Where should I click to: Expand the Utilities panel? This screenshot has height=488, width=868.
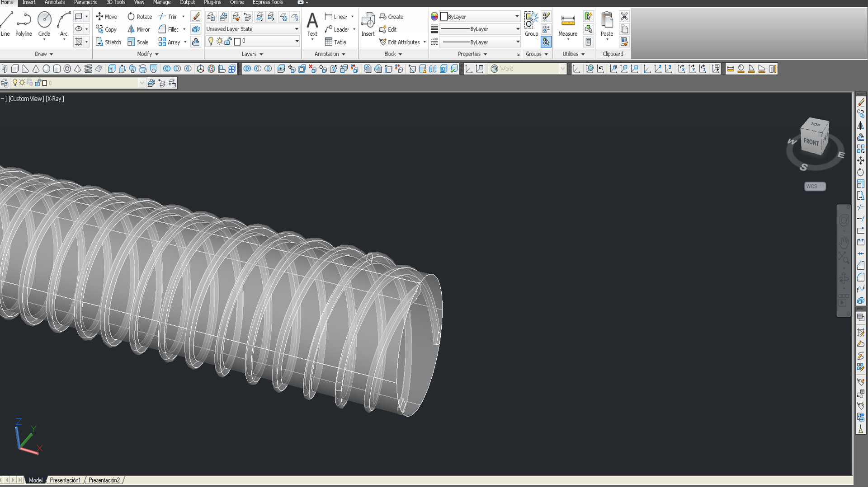pyautogui.click(x=574, y=54)
